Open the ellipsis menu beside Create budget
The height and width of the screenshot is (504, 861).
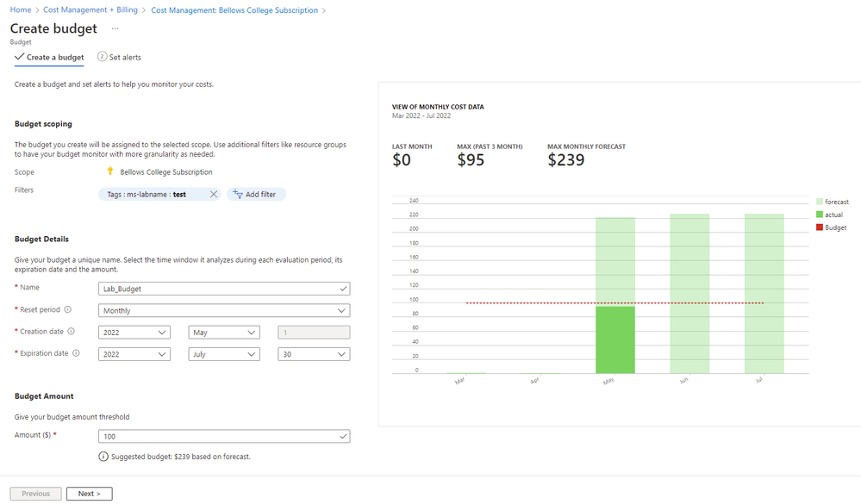[x=115, y=28]
